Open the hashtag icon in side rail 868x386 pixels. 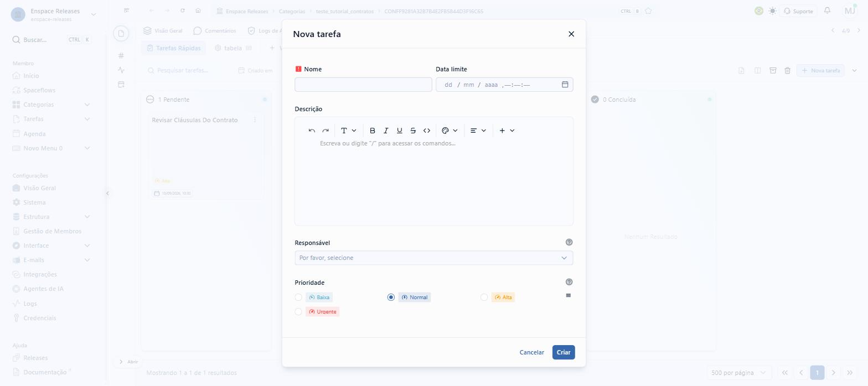(121, 55)
